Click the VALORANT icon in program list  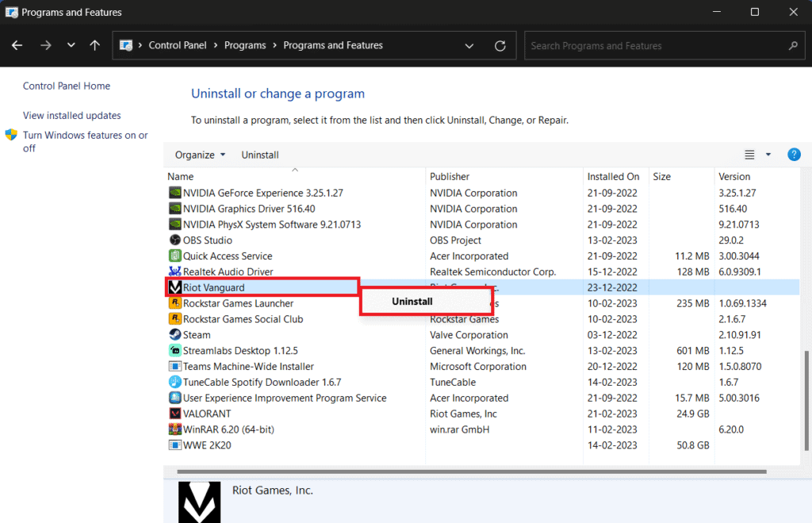point(175,413)
